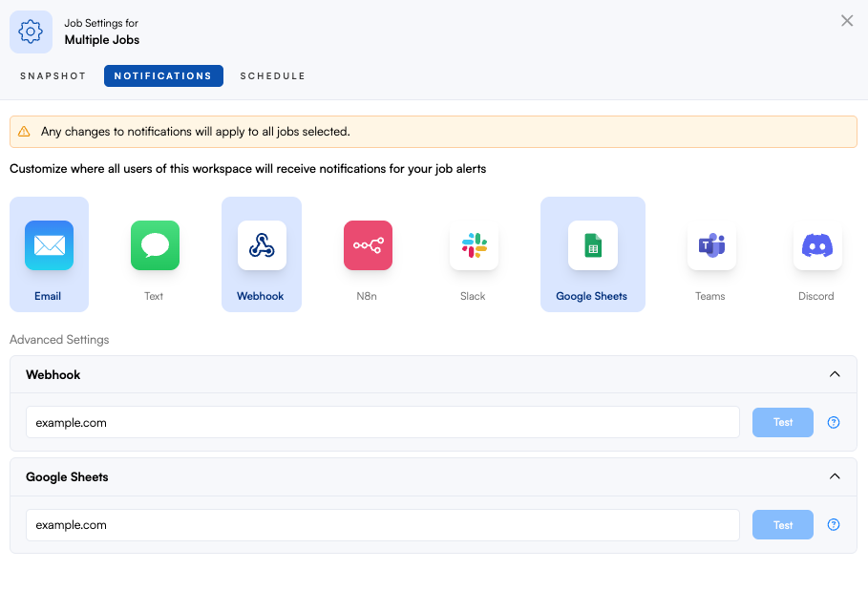Screen dimensions: 868x612
Task: Click the Webhook URL input field
Action: point(382,422)
